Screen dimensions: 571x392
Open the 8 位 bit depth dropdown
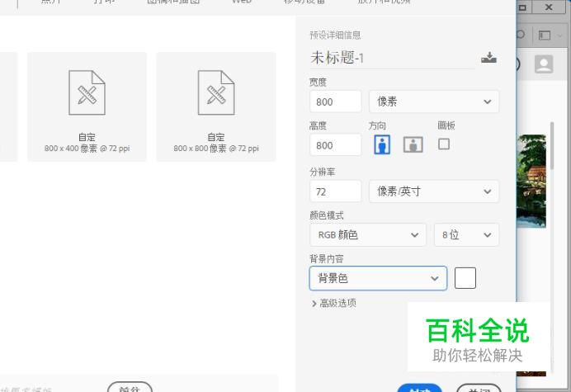[466, 234]
